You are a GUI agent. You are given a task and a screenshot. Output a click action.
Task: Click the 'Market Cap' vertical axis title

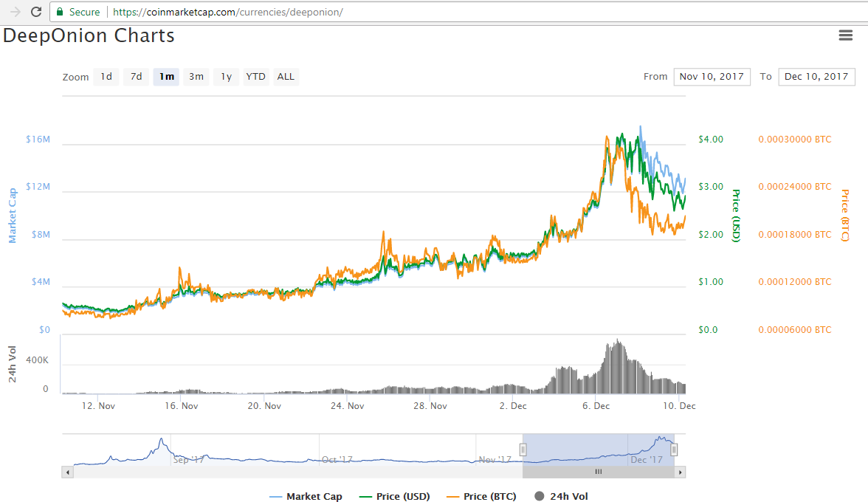12,216
